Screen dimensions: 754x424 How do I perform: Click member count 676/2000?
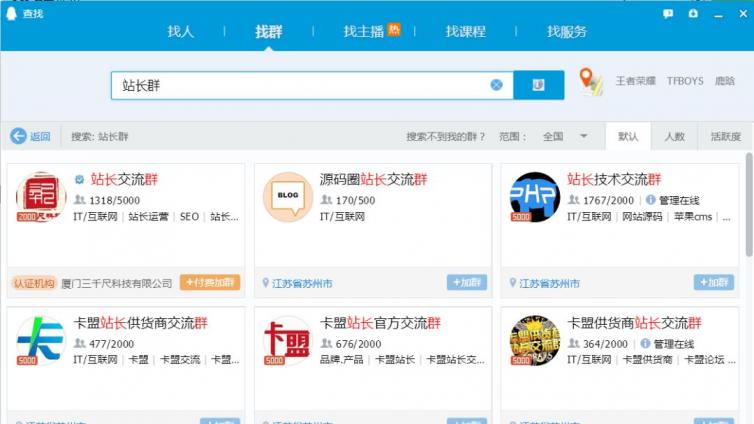click(x=358, y=344)
